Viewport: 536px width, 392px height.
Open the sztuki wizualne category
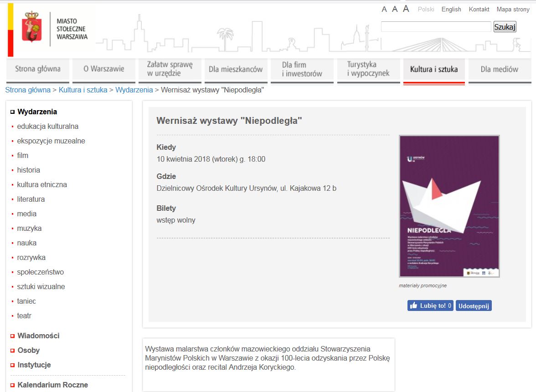point(41,286)
